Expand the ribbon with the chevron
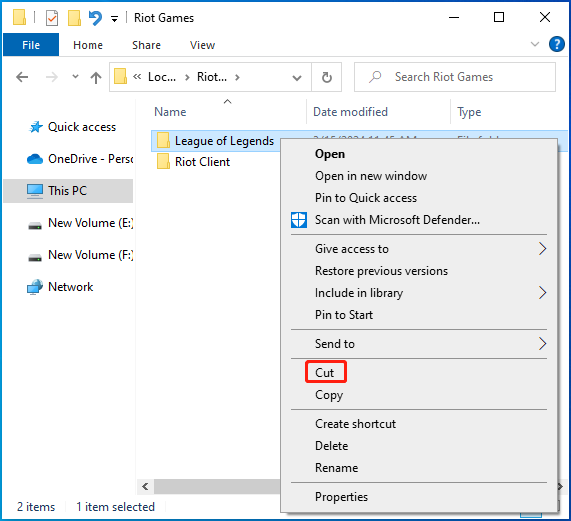The image size is (571, 521). (535, 44)
